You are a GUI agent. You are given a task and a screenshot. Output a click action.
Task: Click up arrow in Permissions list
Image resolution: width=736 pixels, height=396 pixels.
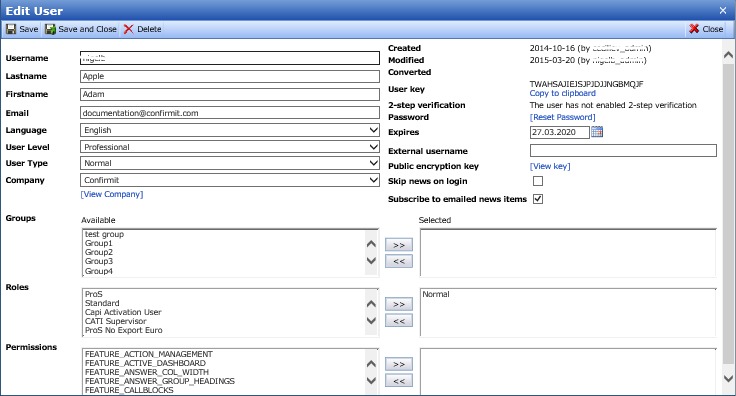click(371, 364)
